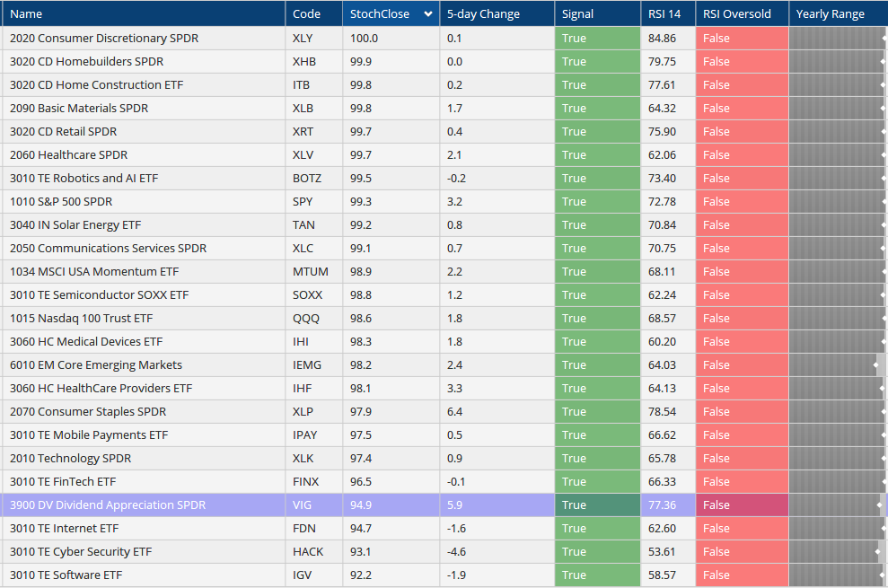Select 3020 CD Retail SPDR name
The height and width of the screenshot is (588, 888).
pos(63,131)
